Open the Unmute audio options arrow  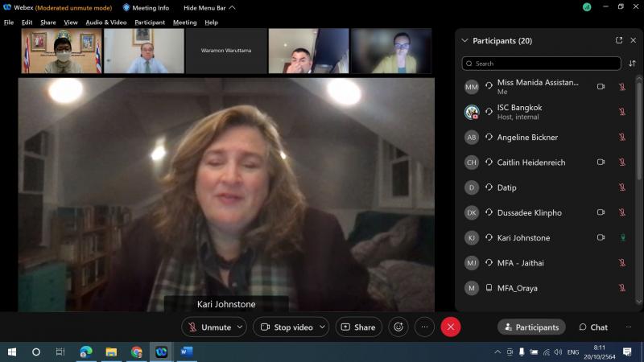(x=240, y=327)
